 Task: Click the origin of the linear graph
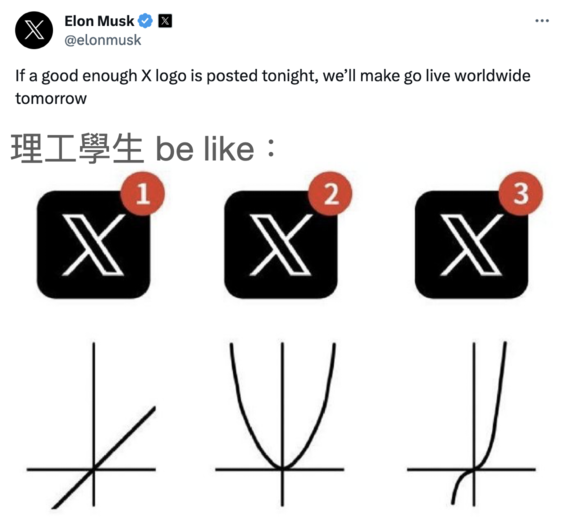click(x=94, y=469)
